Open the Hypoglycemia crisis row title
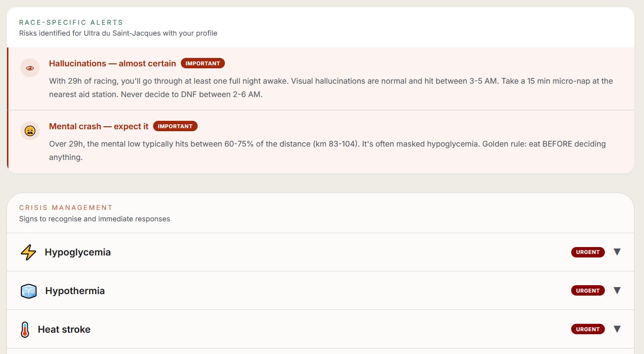Image resolution: width=644 pixels, height=354 pixels. pos(78,252)
